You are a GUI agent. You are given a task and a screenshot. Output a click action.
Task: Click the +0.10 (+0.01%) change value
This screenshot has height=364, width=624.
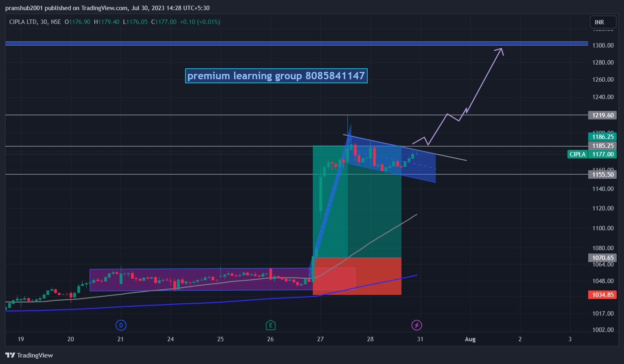click(x=200, y=22)
